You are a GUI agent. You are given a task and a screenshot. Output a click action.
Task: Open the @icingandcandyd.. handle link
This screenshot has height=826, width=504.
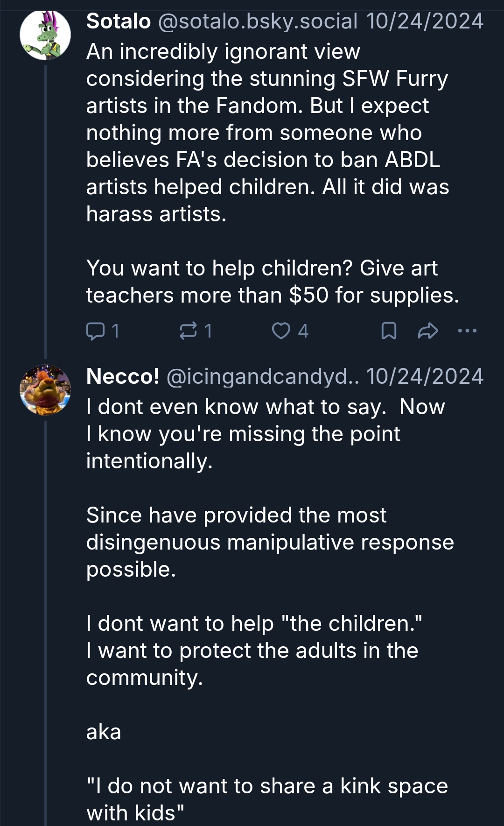263,376
